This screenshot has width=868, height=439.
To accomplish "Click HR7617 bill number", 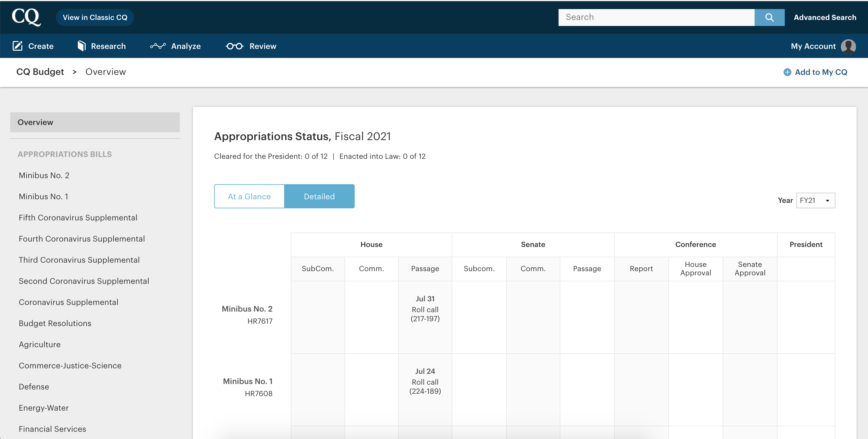I will click(x=260, y=321).
